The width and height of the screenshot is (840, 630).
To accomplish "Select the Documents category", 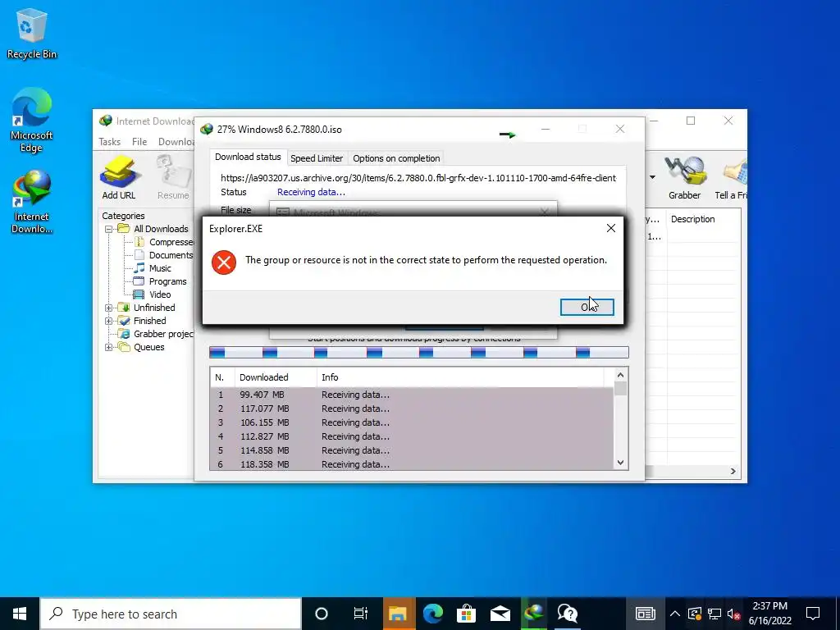I will (x=171, y=255).
